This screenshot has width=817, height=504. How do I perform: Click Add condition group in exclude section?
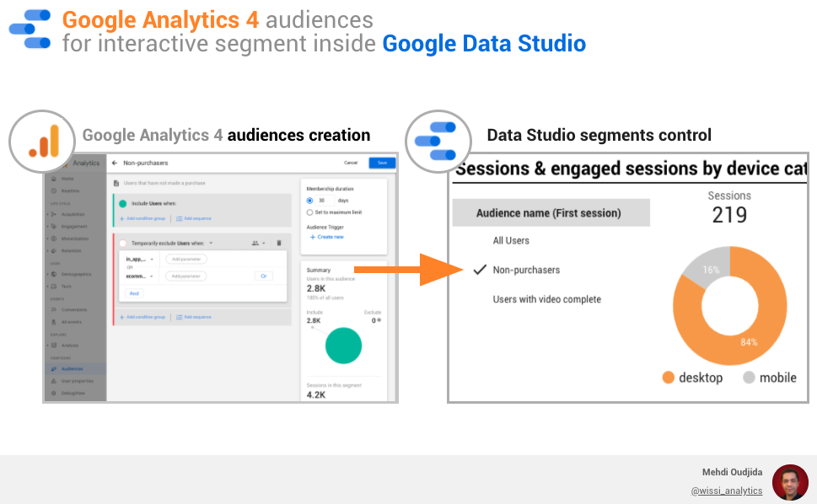142,317
